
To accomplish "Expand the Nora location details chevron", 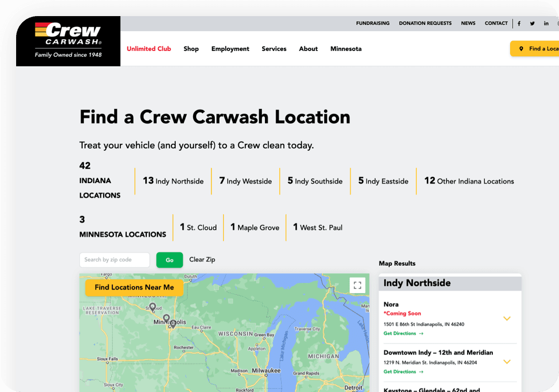I will [x=507, y=318].
